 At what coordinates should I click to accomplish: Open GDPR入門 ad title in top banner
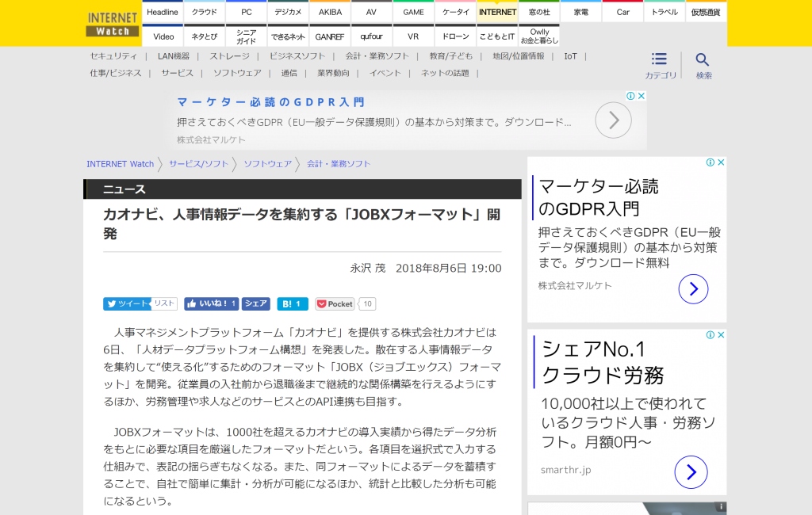tap(271, 102)
